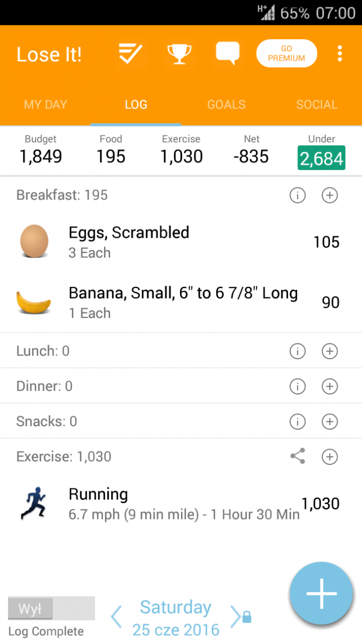Screen dimensions: 362x644
Task: Open date picker on Saturday 25 cze 2016
Action: tap(176, 618)
